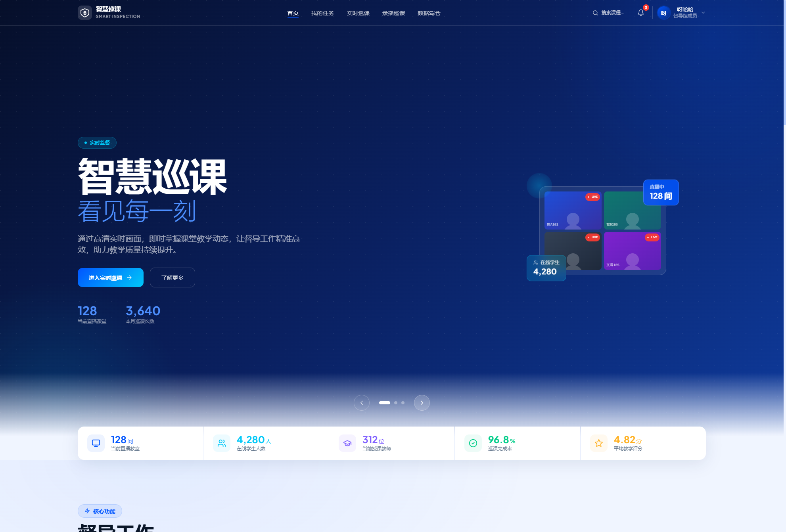Viewport: 786px width, 532px height.
Task: Click the search magnifier icon
Action: tap(595, 13)
